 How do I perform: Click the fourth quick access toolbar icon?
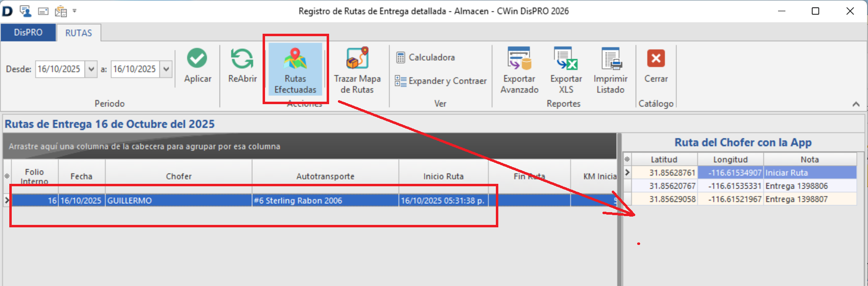pos(61,11)
